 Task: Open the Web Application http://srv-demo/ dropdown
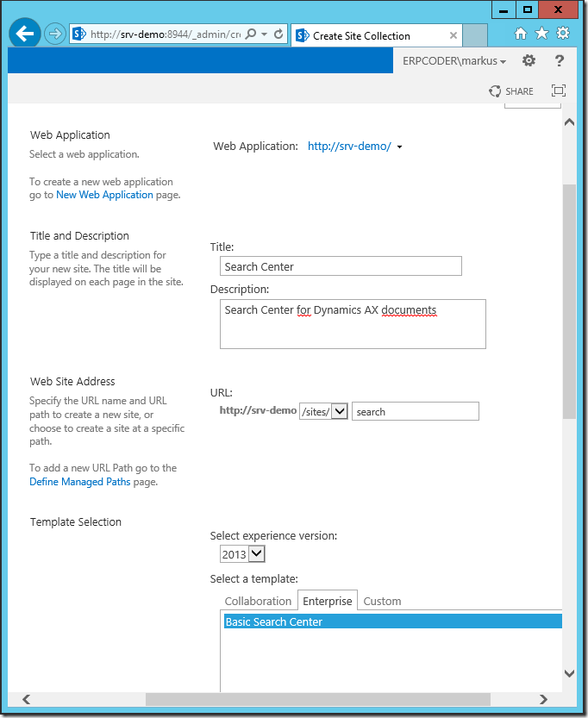355,147
